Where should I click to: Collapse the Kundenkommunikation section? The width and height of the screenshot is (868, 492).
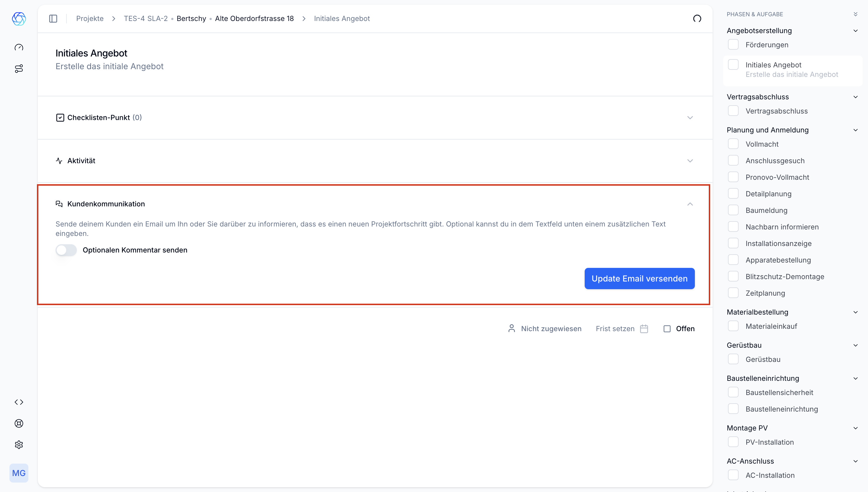tap(690, 204)
